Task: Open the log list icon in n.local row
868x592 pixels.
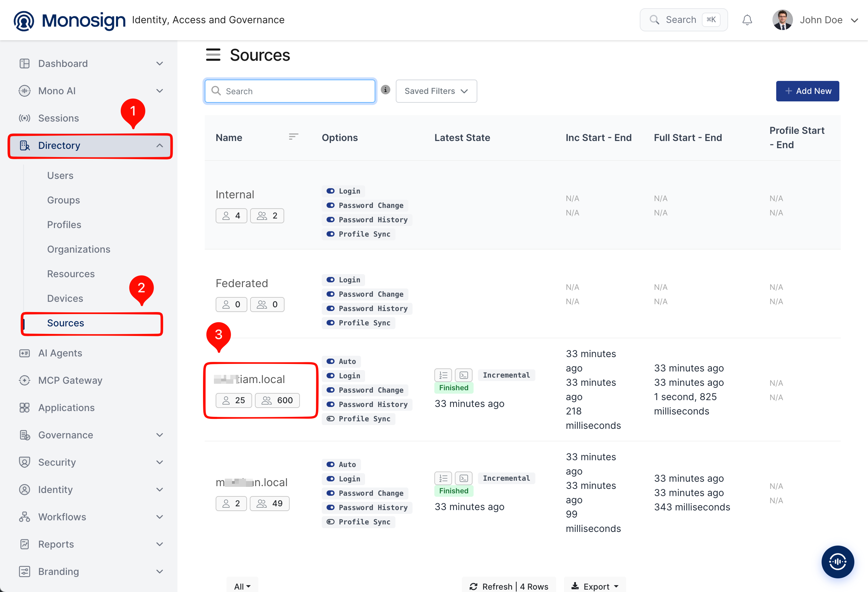Action: 443,478
